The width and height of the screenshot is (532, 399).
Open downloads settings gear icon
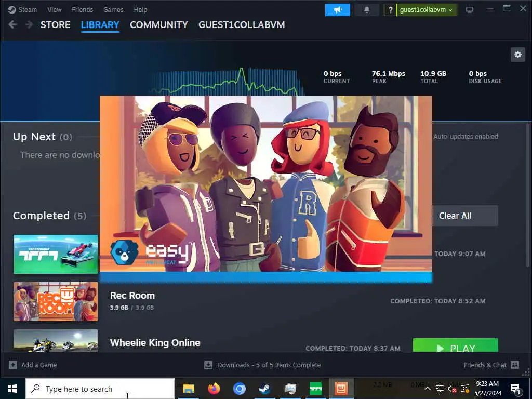click(518, 54)
